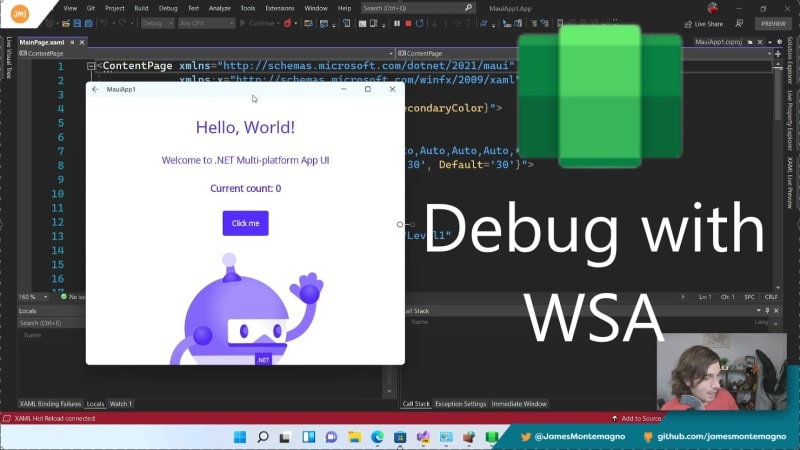The image size is (800, 450).
Task: Click the taskbar Search magnifier icon
Action: [x=263, y=437]
